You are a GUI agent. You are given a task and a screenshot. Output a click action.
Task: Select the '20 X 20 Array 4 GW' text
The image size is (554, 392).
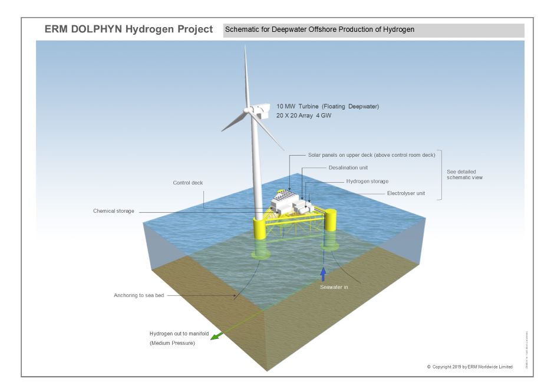(304, 116)
